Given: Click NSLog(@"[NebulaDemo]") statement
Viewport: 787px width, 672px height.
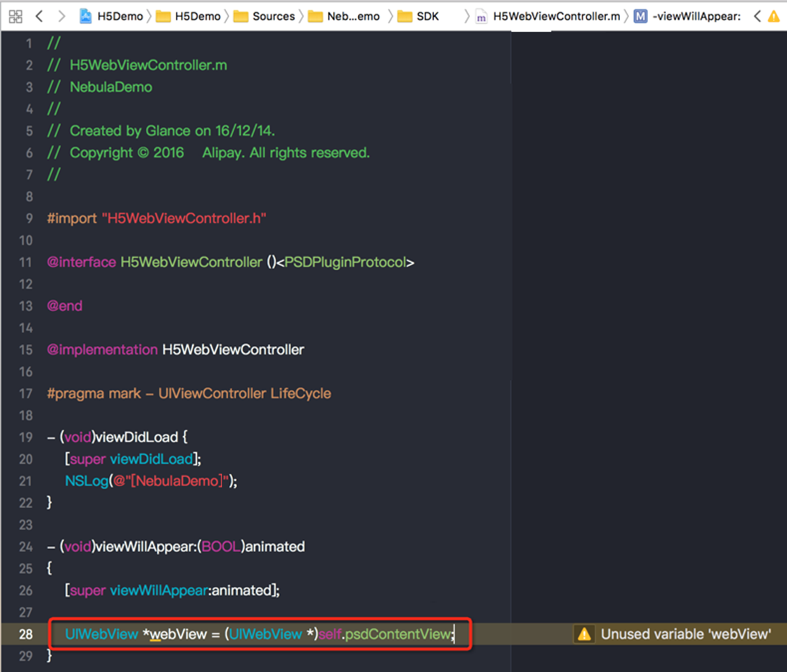Looking at the screenshot, I should [x=151, y=481].
